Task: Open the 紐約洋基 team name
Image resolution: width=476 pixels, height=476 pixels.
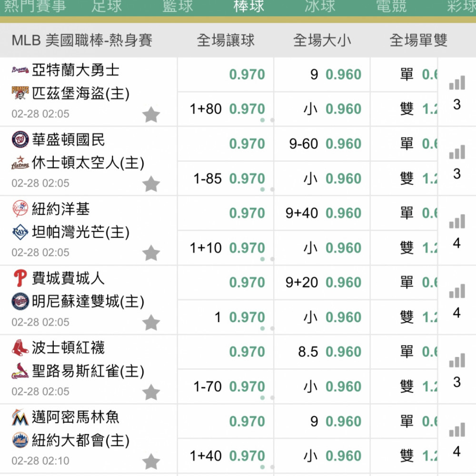Action: click(x=61, y=209)
